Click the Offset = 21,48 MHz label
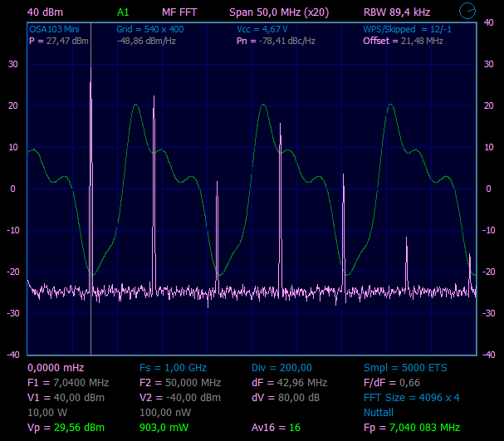 click(x=403, y=41)
